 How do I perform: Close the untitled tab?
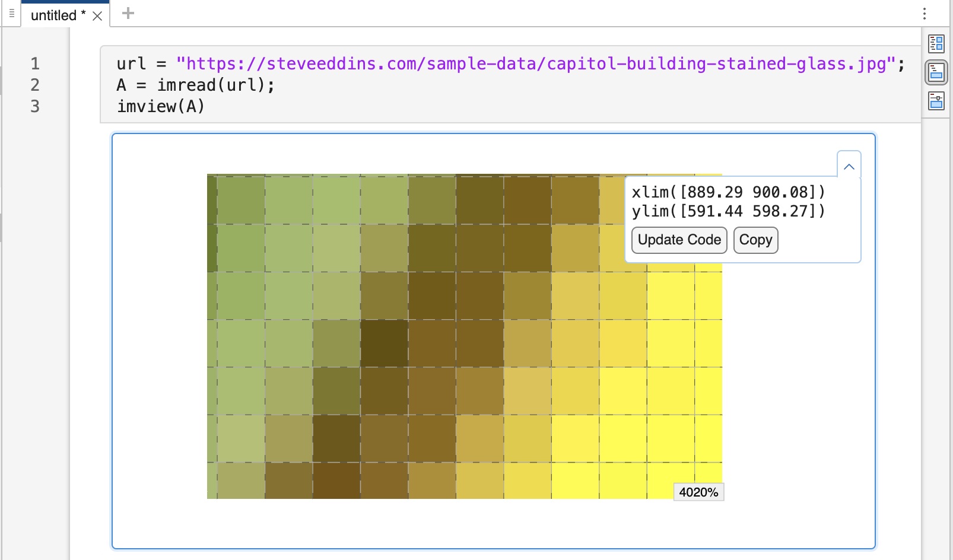pyautogui.click(x=98, y=16)
